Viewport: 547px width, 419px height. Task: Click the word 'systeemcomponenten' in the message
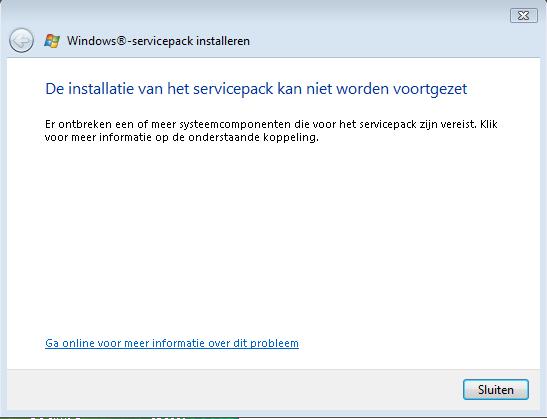235,125
